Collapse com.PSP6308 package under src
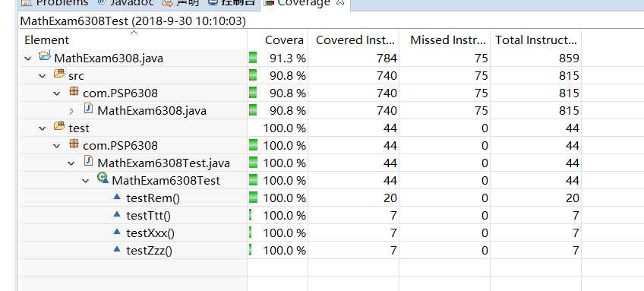This screenshot has height=291, width=644. (57, 93)
